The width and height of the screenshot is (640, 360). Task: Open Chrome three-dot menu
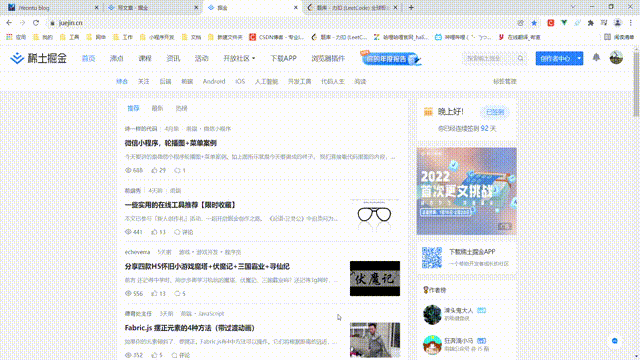click(x=631, y=23)
